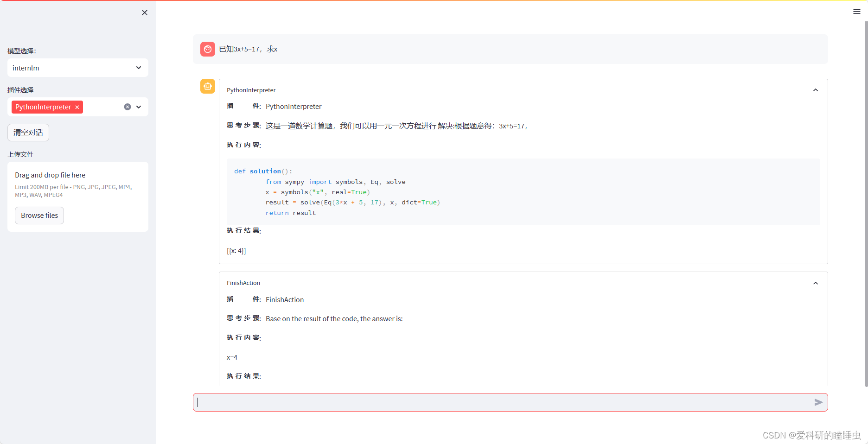Collapse the PythonInterpreter expander
This screenshot has height=444, width=868.
(x=816, y=90)
